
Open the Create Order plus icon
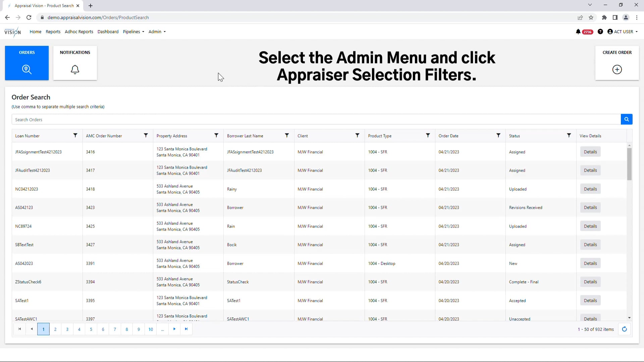(x=617, y=69)
